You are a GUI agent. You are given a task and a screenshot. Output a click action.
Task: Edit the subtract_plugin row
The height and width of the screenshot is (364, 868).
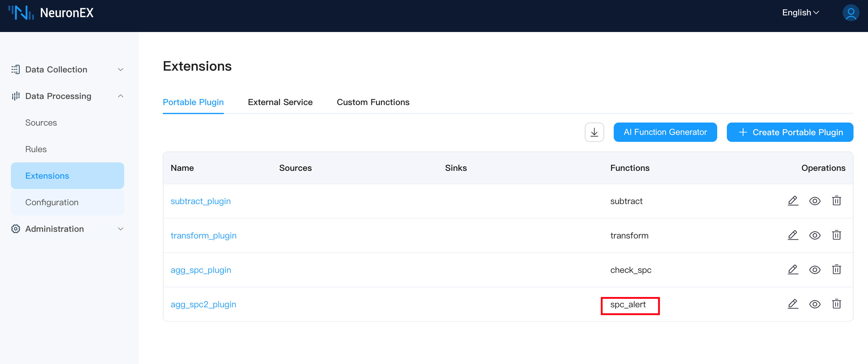coord(793,201)
